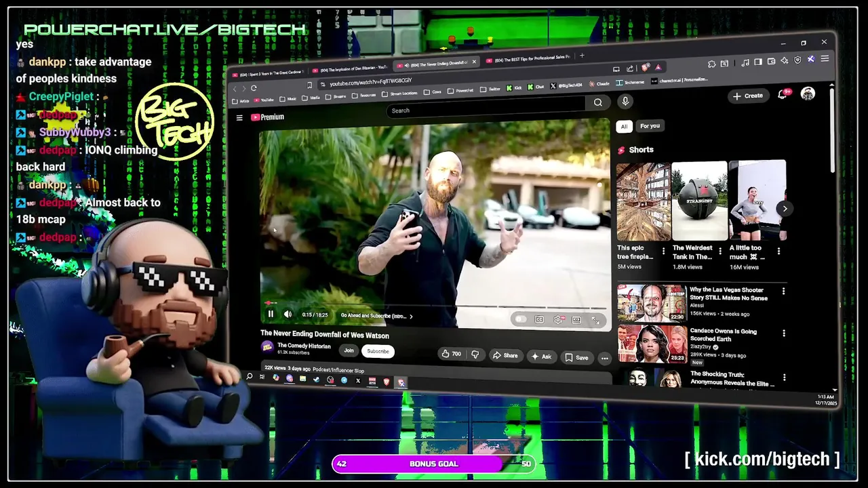Open options for the Candace Owens video
The height and width of the screenshot is (488, 868).
(x=783, y=333)
